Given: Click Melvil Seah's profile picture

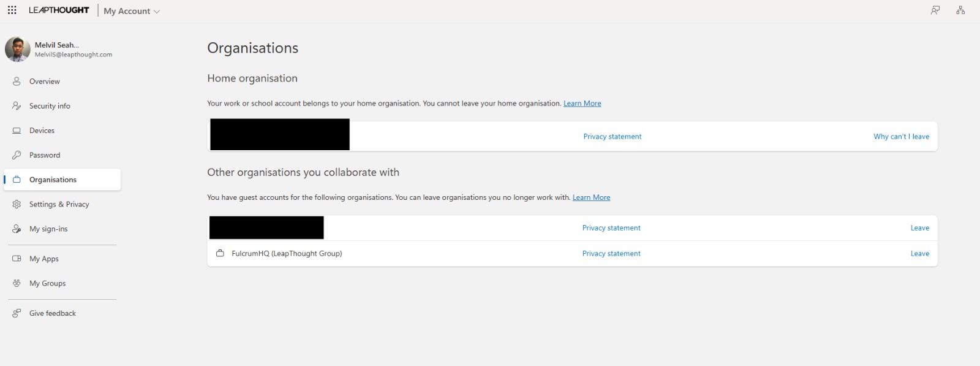Looking at the screenshot, I should (x=17, y=49).
